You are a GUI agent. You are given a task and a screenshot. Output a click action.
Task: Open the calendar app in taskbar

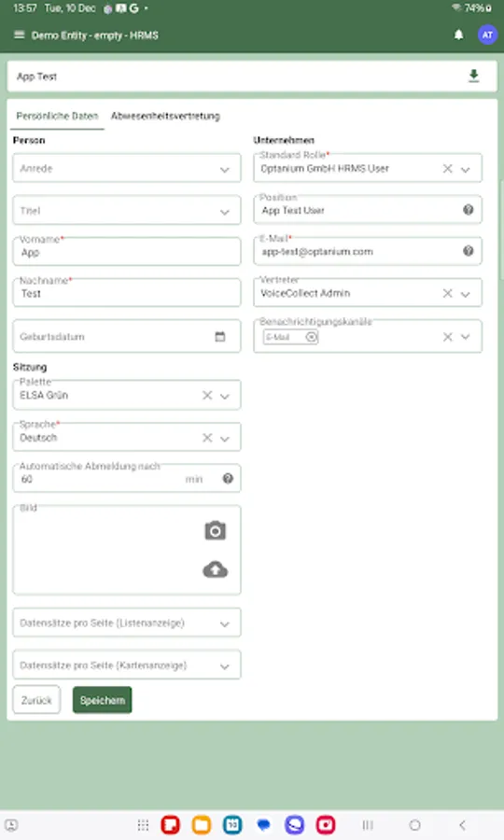pyautogui.click(x=232, y=825)
